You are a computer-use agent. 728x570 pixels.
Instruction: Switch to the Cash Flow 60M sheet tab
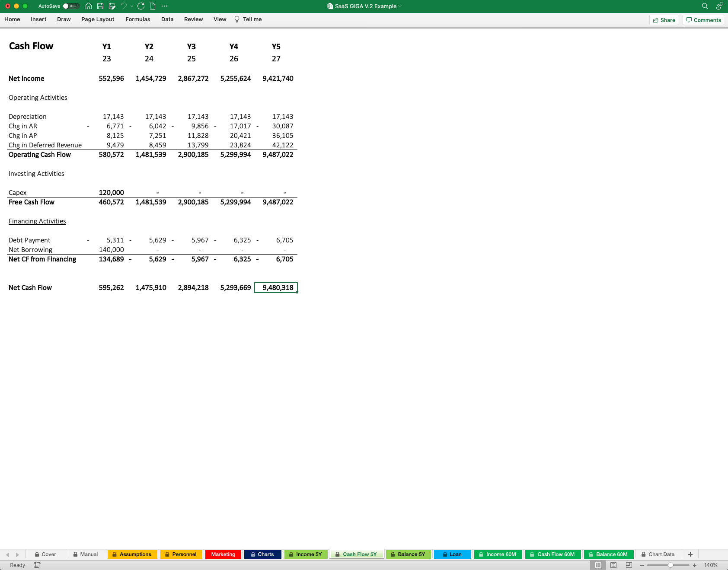click(x=553, y=554)
